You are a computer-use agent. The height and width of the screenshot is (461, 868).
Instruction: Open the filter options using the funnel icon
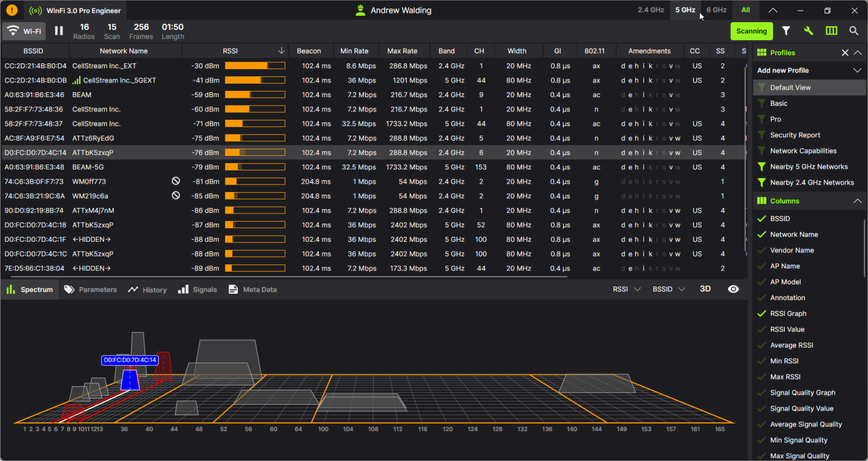tap(786, 31)
